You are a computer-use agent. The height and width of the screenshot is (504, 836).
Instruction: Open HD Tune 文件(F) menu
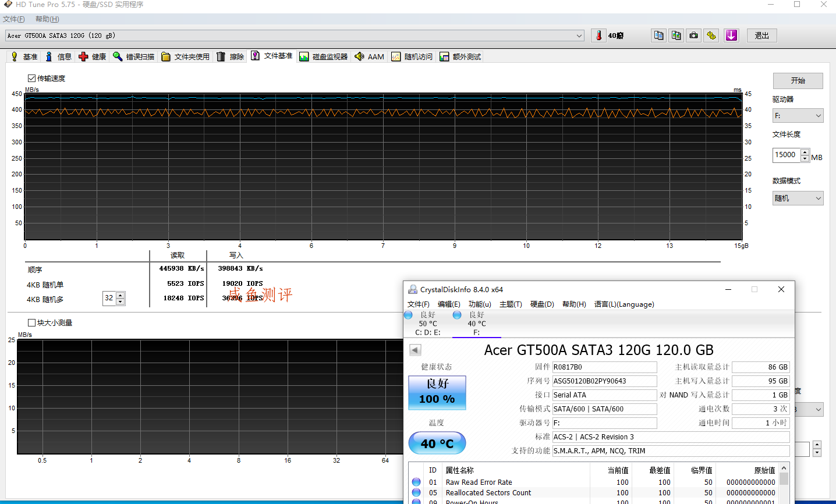13,19
